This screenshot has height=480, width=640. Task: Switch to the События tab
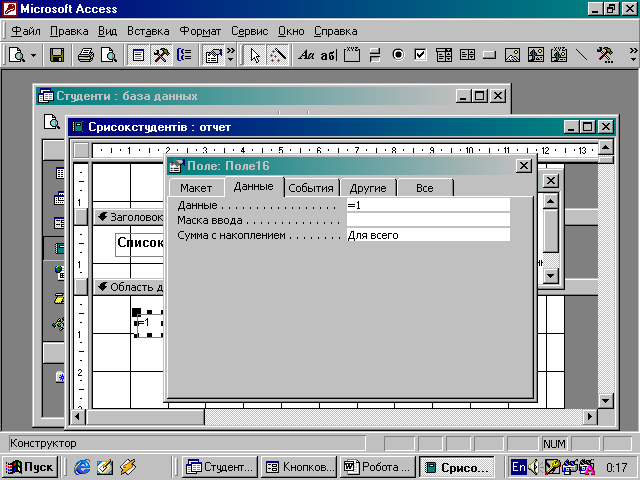coord(311,188)
